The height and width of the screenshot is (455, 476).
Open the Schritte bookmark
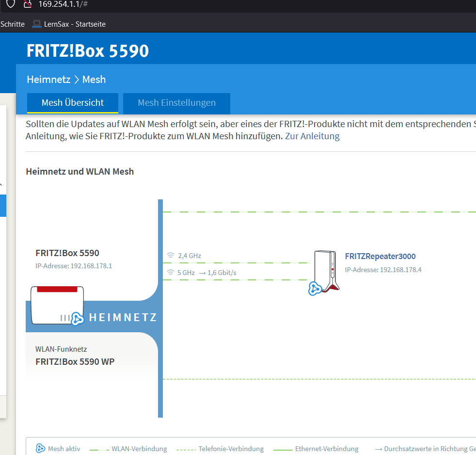click(x=13, y=24)
